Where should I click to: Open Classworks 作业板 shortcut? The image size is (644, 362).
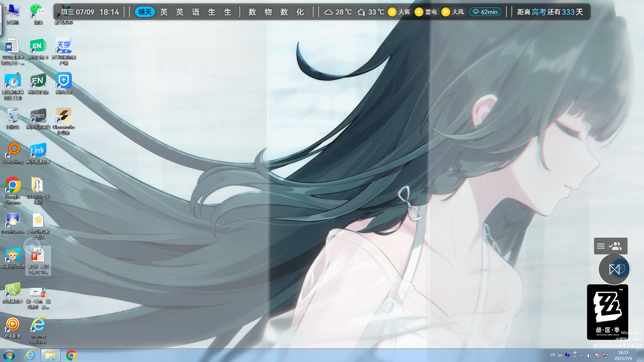(x=64, y=121)
